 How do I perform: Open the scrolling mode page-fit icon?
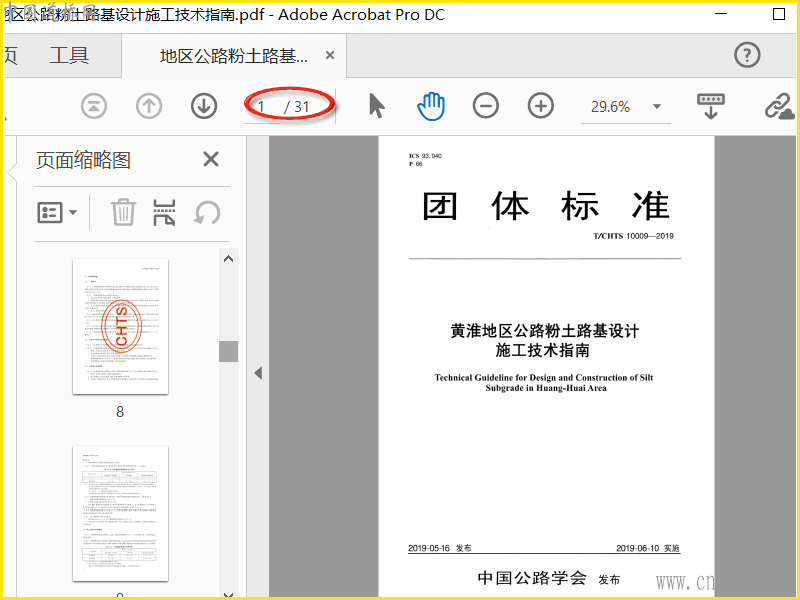(x=711, y=106)
